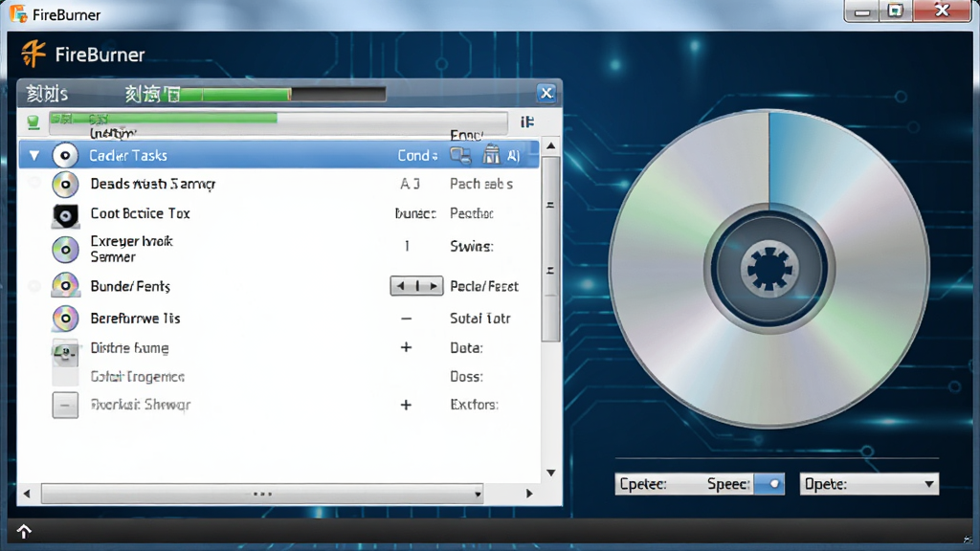
Task: Click the Pach eab s status text
Action: pyautogui.click(x=481, y=184)
